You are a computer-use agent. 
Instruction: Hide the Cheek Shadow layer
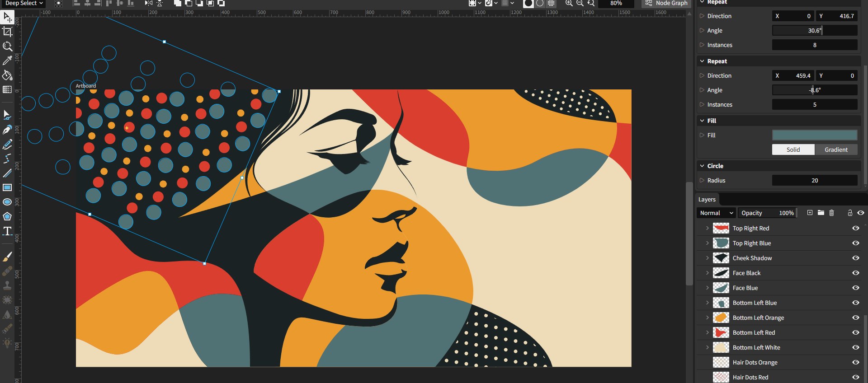tap(855, 258)
